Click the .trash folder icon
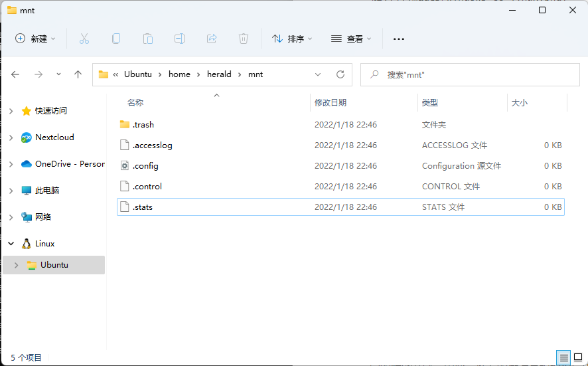Screen dimensions: 588x366 pos(125,124)
